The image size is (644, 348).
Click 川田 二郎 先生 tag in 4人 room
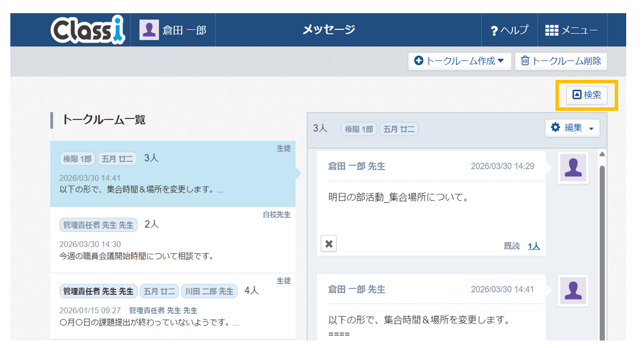pos(209,291)
